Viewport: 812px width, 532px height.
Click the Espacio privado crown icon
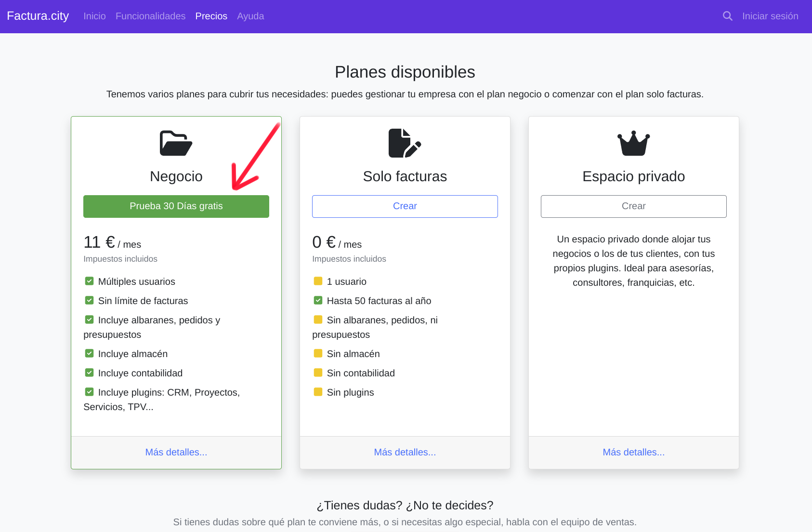click(x=634, y=143)
